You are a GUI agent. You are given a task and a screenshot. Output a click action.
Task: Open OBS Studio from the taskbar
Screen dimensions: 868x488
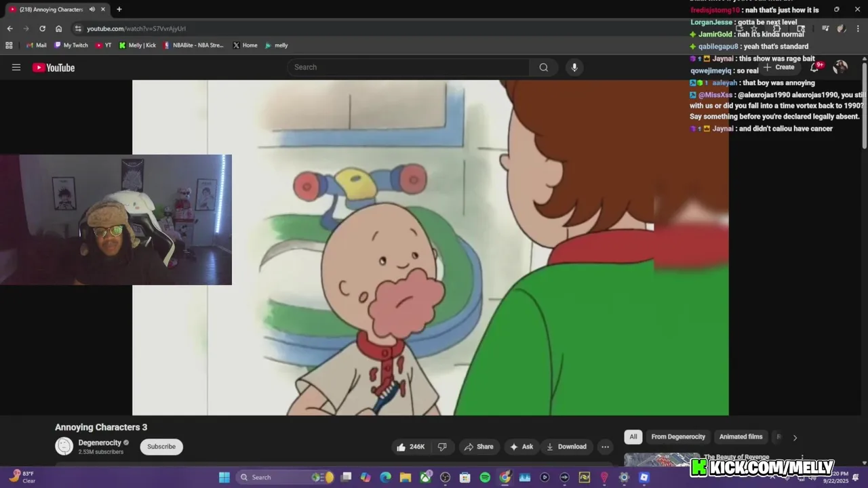click(x=446, y=477)
